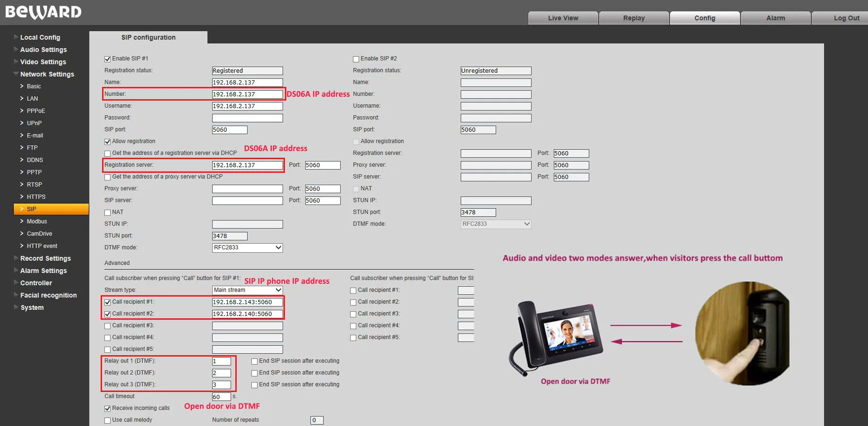
Task: Uncheck Receive incoming calls
Action: pyautogui.click(x=108, y=409)
